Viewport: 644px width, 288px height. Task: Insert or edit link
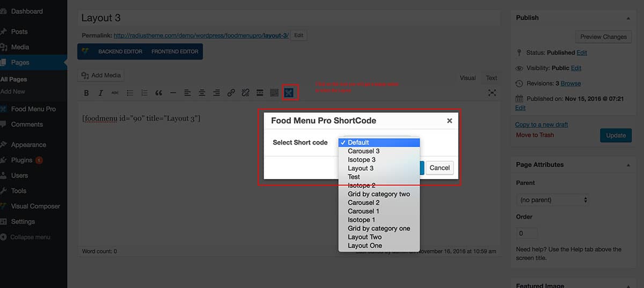231,93
